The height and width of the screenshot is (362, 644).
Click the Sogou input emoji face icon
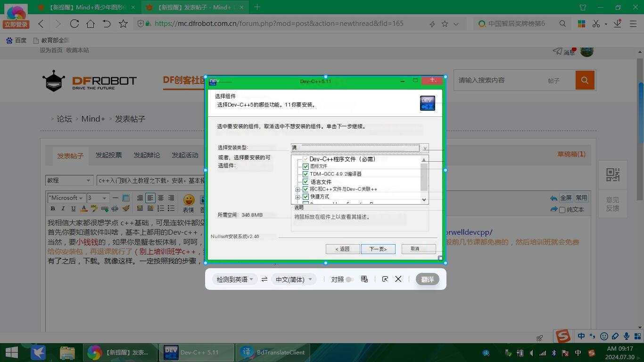click(604, 336)
